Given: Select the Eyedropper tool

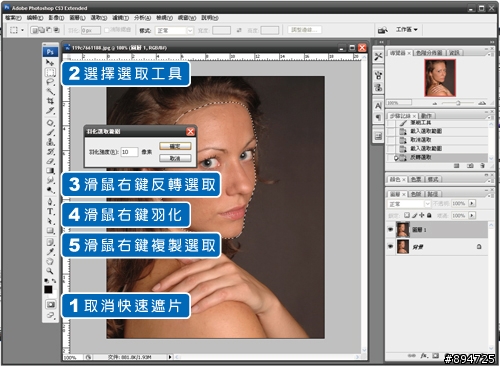Looking at the screenshot, I should pyautogui.click(x=50, y=252).
